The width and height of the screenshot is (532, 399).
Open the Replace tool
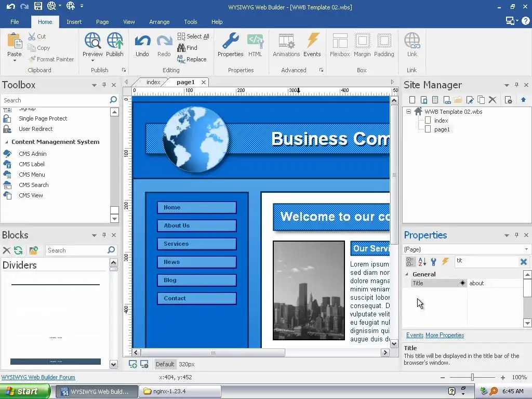[x=192, y=59]
